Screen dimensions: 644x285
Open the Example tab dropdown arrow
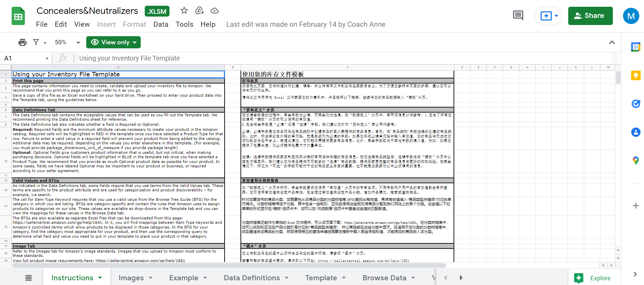[x=205, y=278]
